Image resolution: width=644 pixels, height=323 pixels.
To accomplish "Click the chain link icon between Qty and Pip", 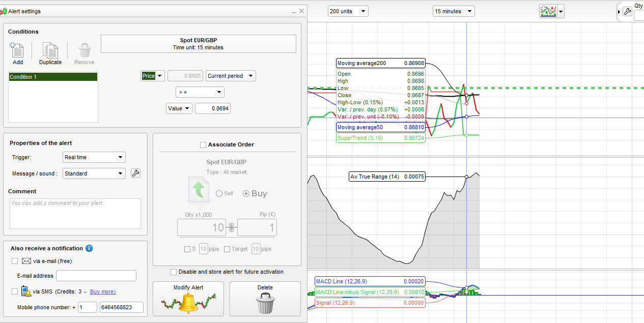I will [232, 227].
